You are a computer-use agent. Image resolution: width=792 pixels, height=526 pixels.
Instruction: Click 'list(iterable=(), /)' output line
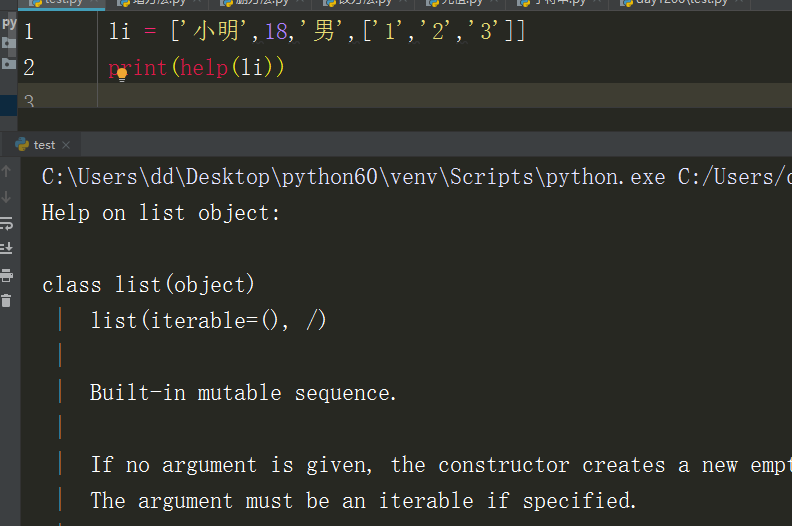(x=208, y=320)
